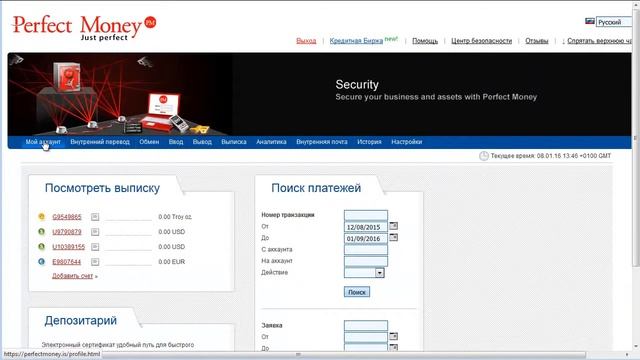Open Выписка menu item

(x=234, y=142)
